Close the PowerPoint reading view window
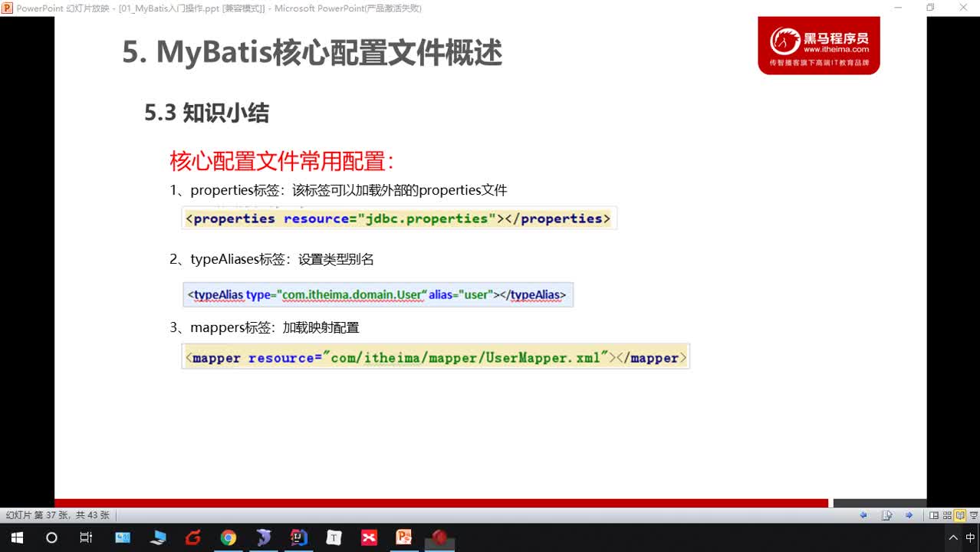Viewport: 980px width, 552px height. click(963, 8)
